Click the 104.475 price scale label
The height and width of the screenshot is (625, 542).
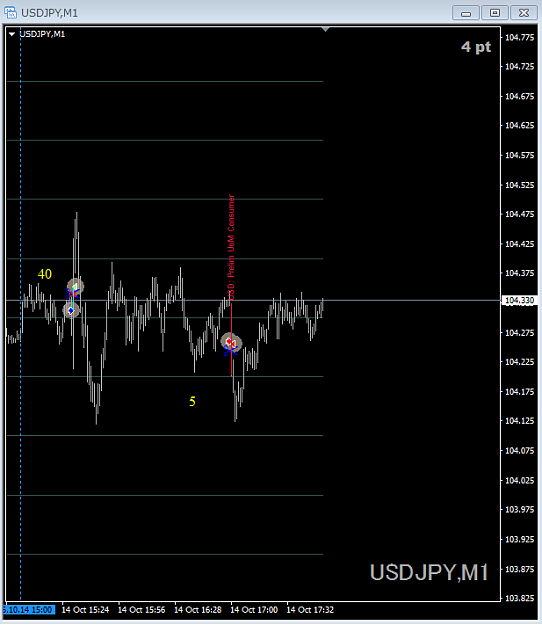(x=519, y=214)
